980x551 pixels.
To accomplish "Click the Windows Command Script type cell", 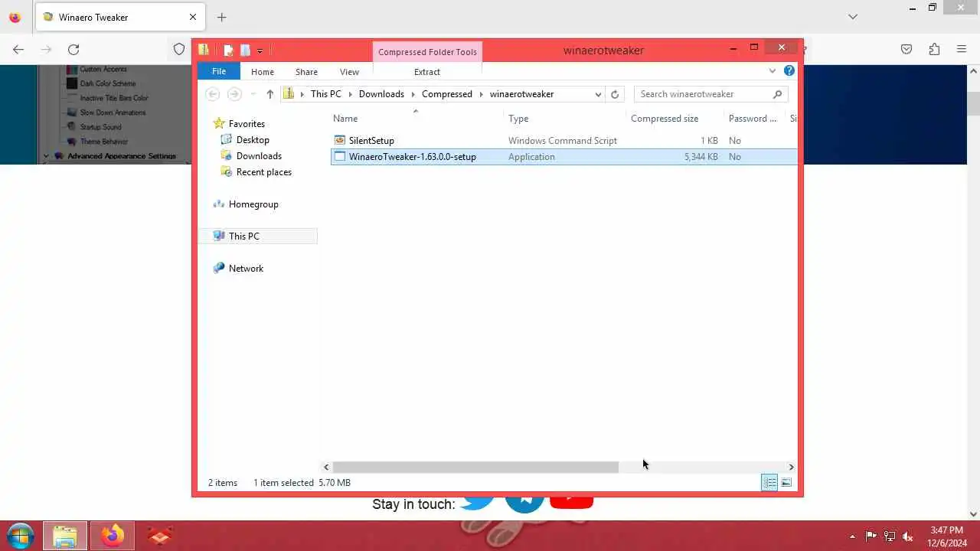I will [563, 141].
